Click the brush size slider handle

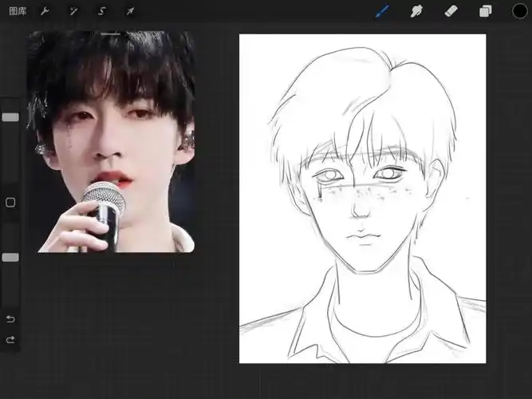click(10, 117)
